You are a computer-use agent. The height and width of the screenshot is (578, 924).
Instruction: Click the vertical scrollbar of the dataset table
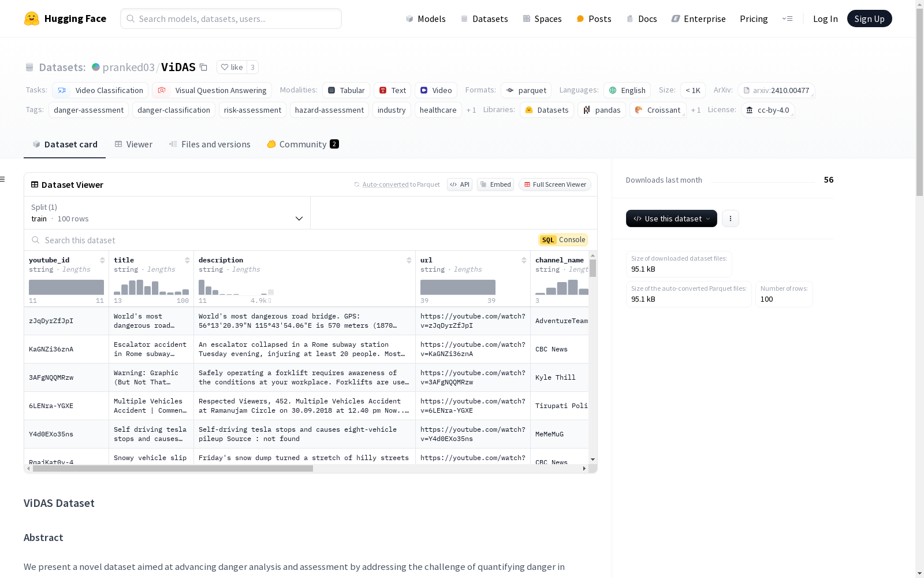point(593,268)
